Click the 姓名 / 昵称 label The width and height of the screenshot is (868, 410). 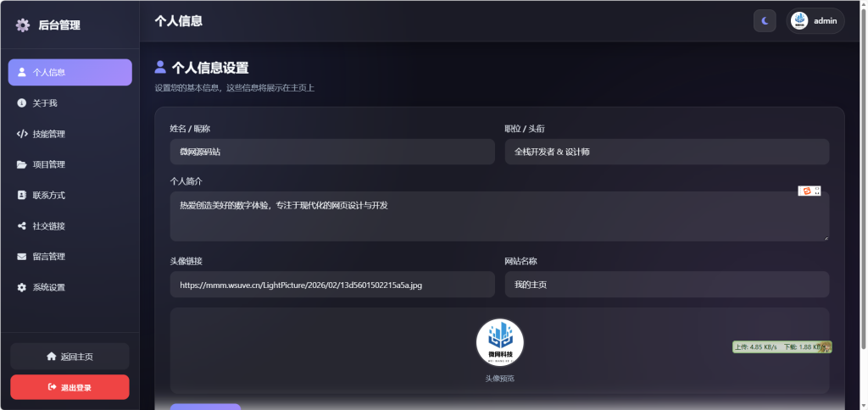[190, 129]
